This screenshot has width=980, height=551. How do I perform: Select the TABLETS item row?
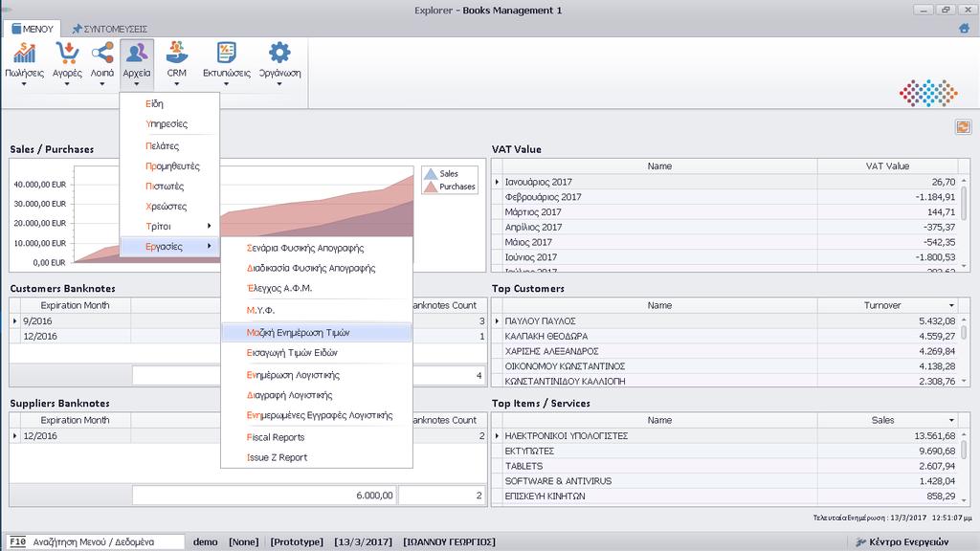pyautogui.click(x=725, y=466)
